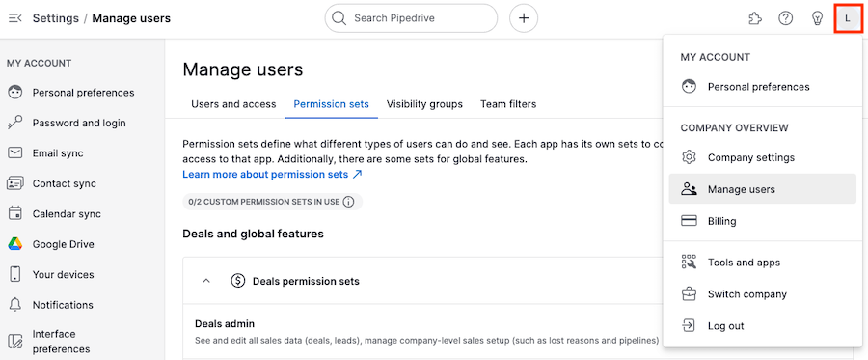Collapse the Deals permission sets section
The height and width of the screenshot is (360, 868).
[x=206, y=281]
